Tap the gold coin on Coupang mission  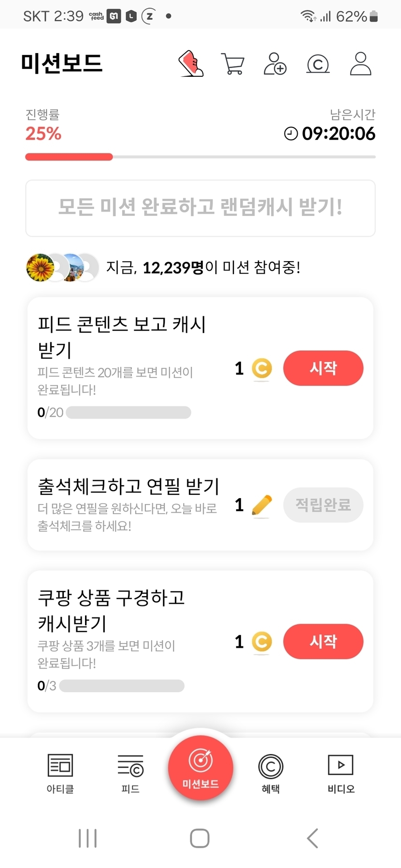[x=262, y=642]
